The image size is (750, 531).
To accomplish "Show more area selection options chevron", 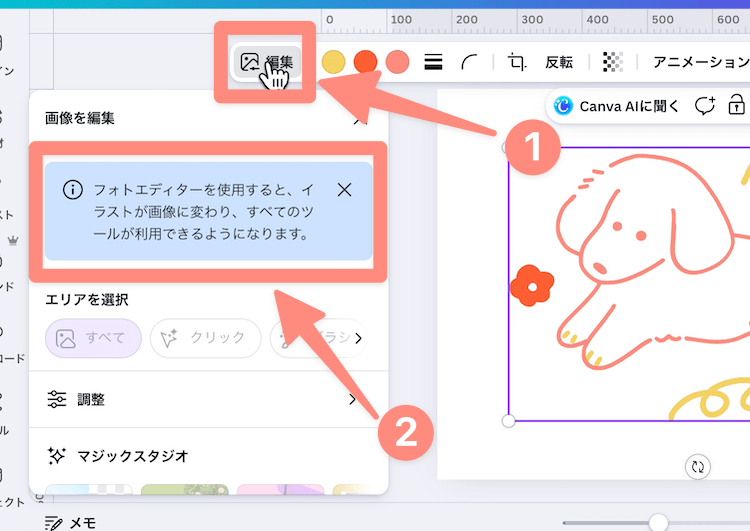I will (358, 338).
